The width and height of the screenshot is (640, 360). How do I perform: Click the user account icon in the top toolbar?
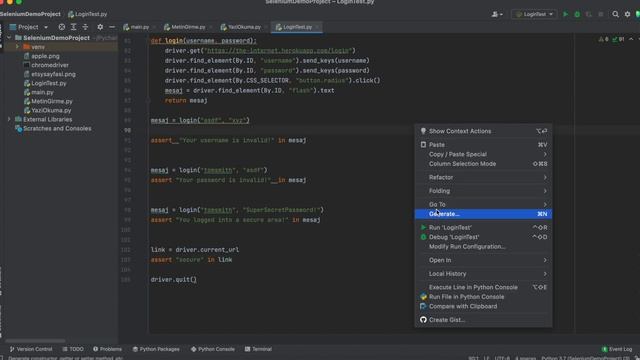click(x=497, y=14)
